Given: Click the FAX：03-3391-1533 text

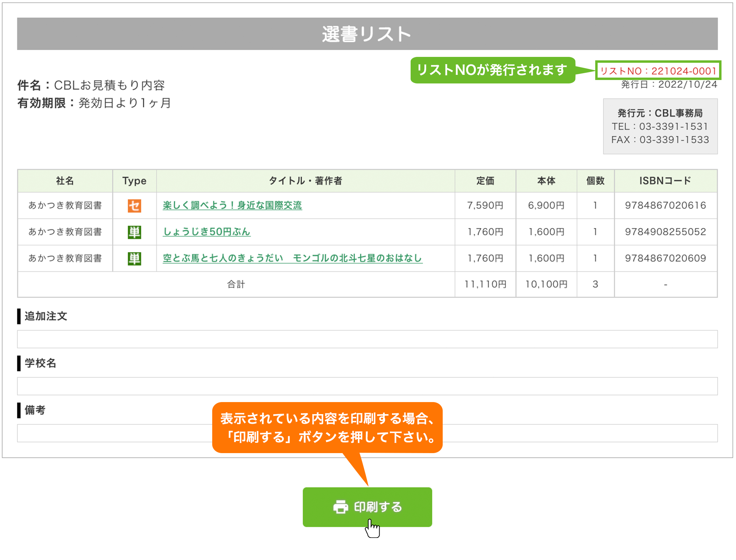Looking at the screenshot, I should (660, 140).
